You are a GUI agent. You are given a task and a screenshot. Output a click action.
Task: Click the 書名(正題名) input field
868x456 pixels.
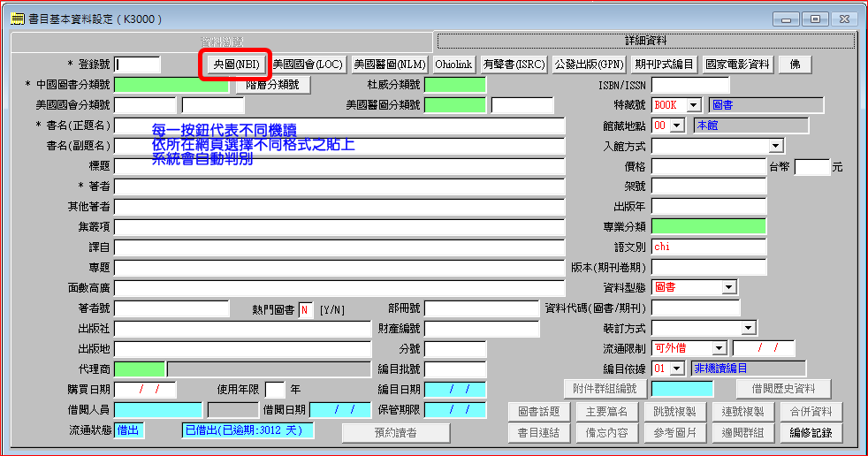click(340, 125)
